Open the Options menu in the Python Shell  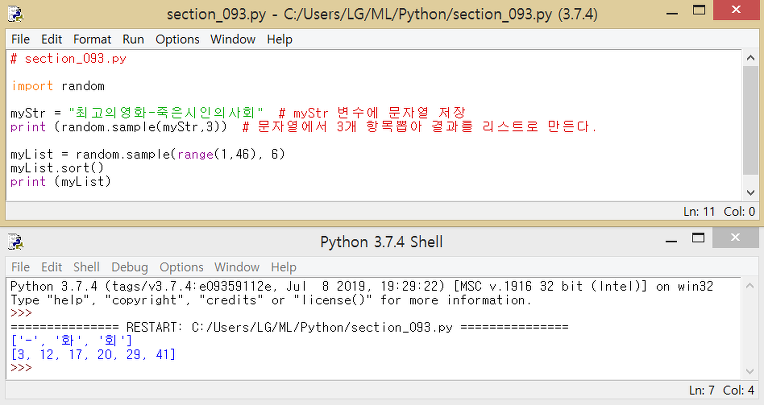[x=181, y=267]
